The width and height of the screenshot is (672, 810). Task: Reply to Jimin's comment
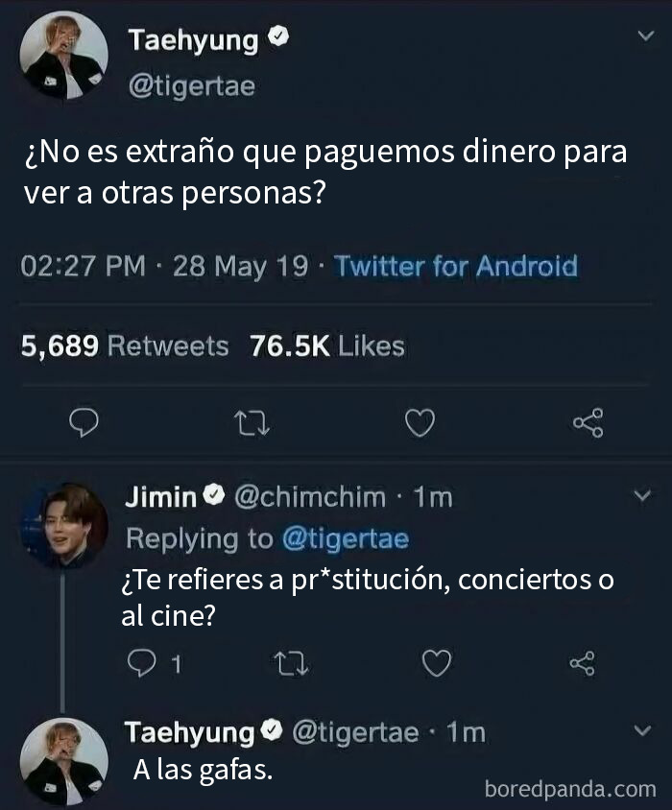tap(142, 662)
